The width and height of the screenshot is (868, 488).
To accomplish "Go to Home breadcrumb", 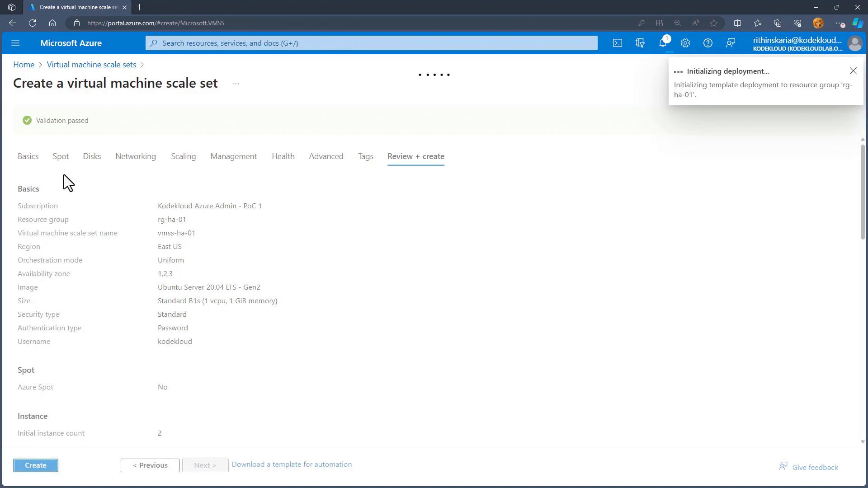I will tap(24, 65).
